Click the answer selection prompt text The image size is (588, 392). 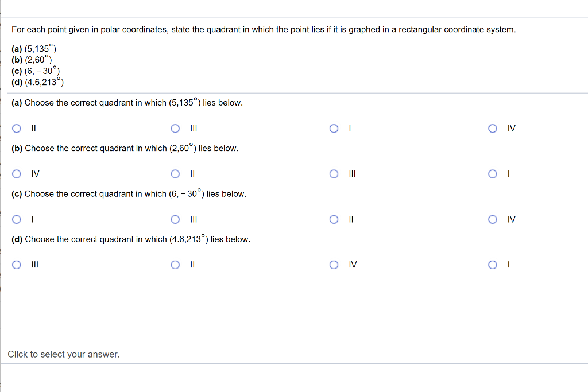[x=63, y=354]
